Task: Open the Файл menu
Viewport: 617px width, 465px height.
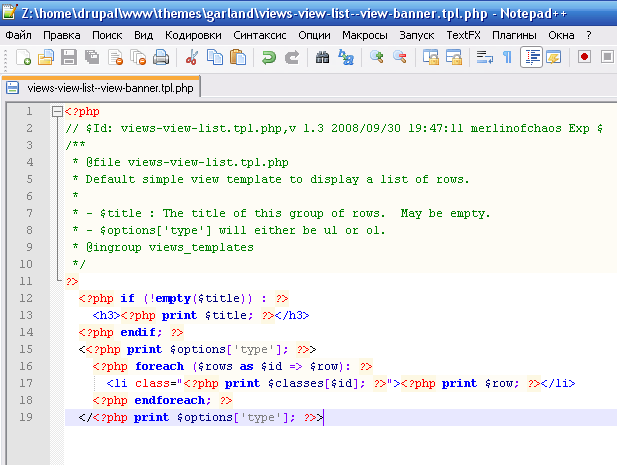Action: coord(18,35)
